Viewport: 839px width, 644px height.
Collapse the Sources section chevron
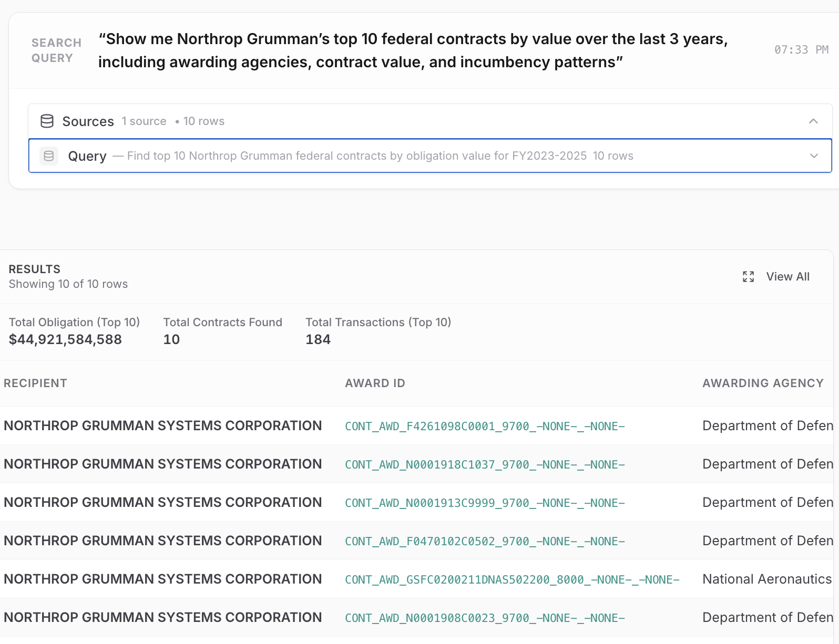coord(813,121)
